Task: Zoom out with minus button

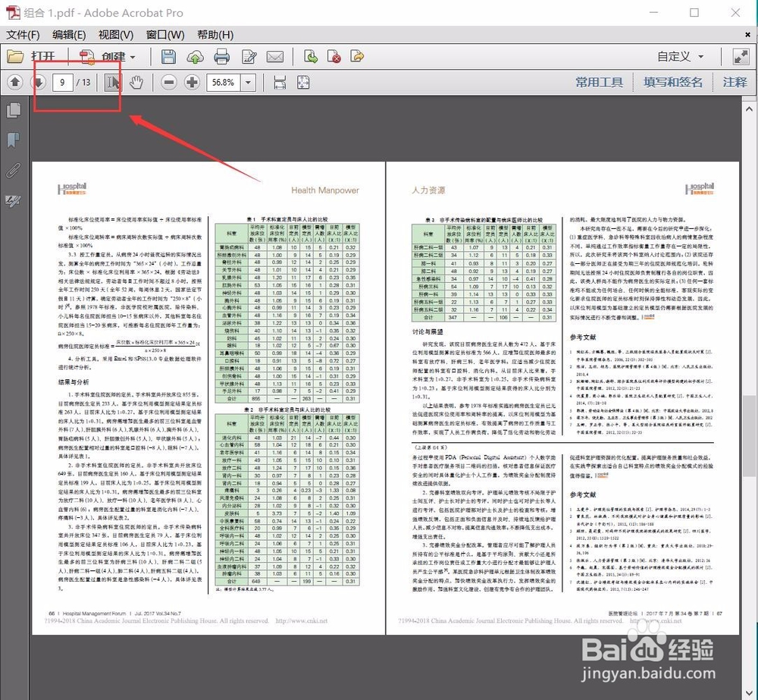Action: pyautogui.click(x=169, y=82)
